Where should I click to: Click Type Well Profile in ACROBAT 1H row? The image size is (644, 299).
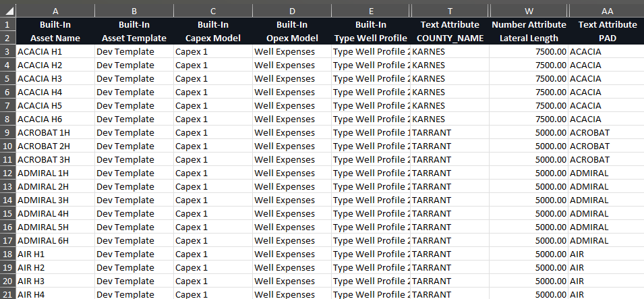click(x=371, y=132)
